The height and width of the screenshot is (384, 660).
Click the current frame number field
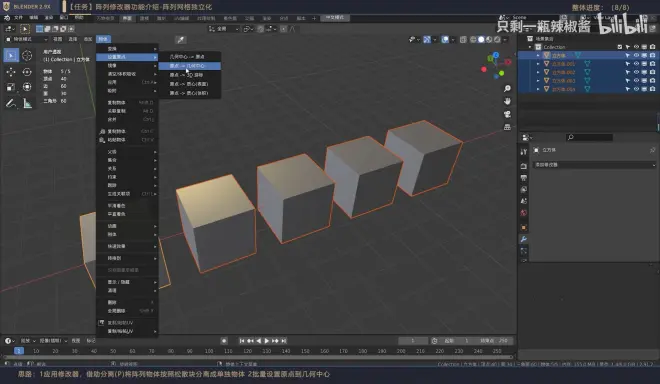[x=413, y=341]
